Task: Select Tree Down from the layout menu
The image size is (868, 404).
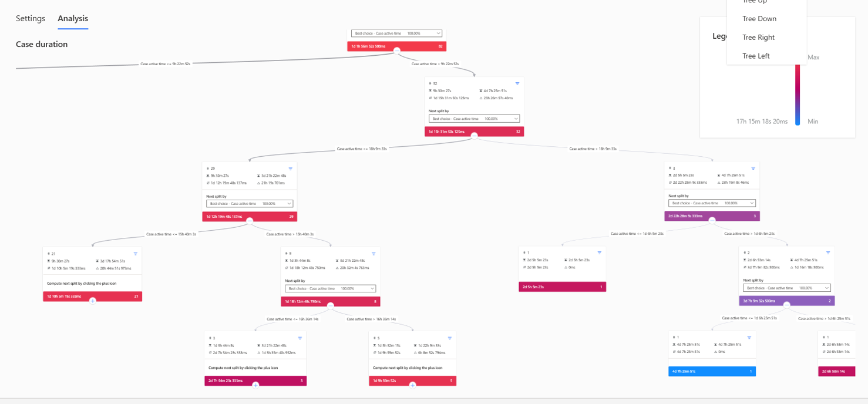Action: [x=759, y=19]
